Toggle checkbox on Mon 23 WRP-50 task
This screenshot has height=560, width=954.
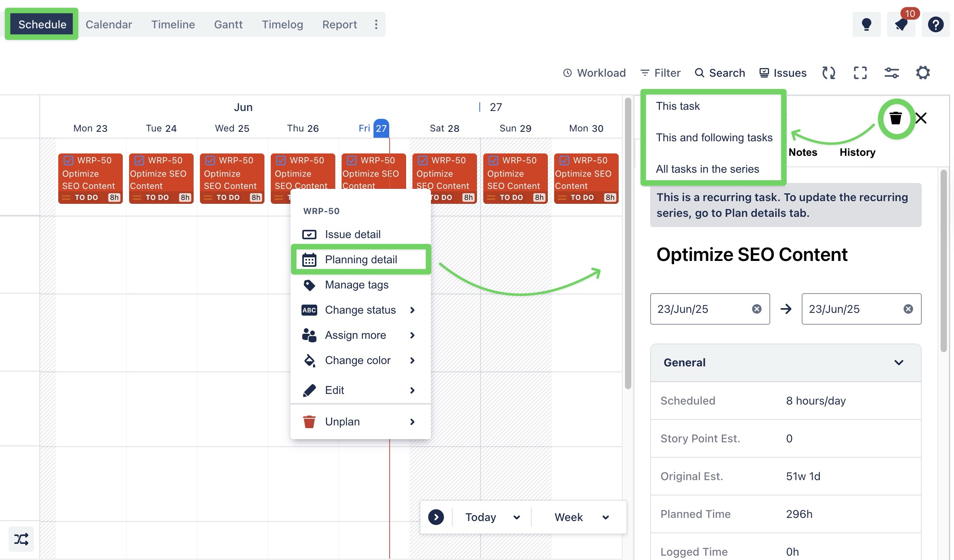[x=68, y=161]
